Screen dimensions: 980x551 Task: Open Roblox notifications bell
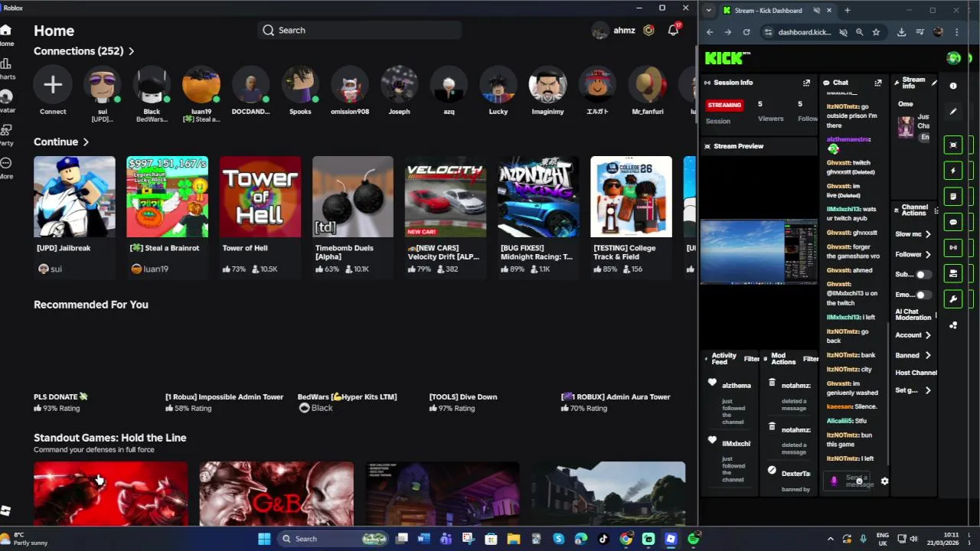pyautogui.click(x=673, y=30)
